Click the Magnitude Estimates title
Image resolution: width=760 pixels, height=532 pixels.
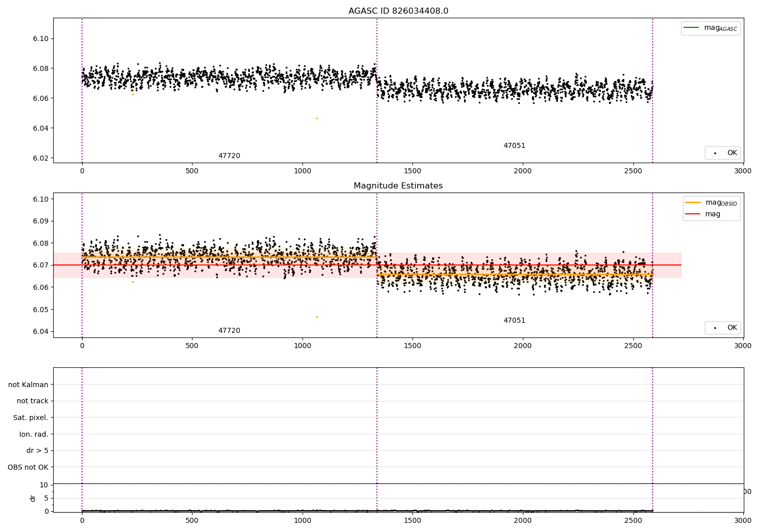point(398,186)
